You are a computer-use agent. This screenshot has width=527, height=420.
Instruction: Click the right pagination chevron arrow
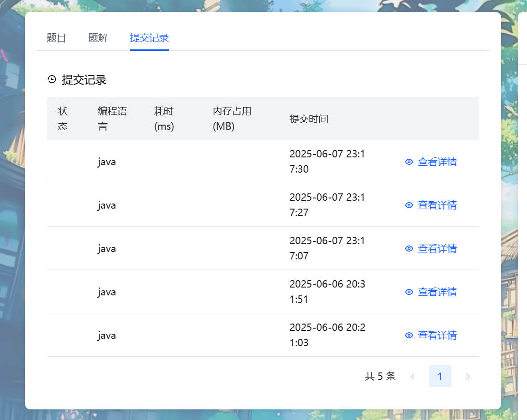point(468,376)
